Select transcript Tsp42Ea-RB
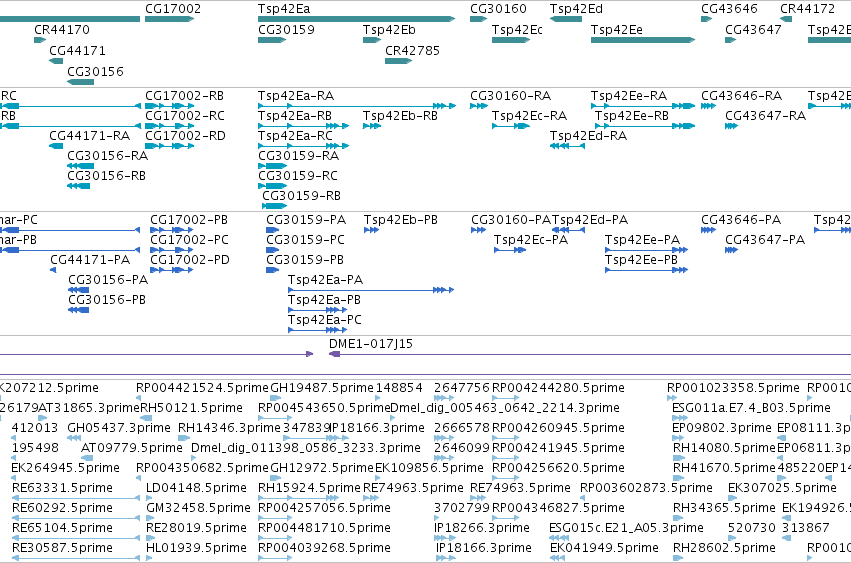851x563 pixels. pyautogui.click(x=295, y=116)
